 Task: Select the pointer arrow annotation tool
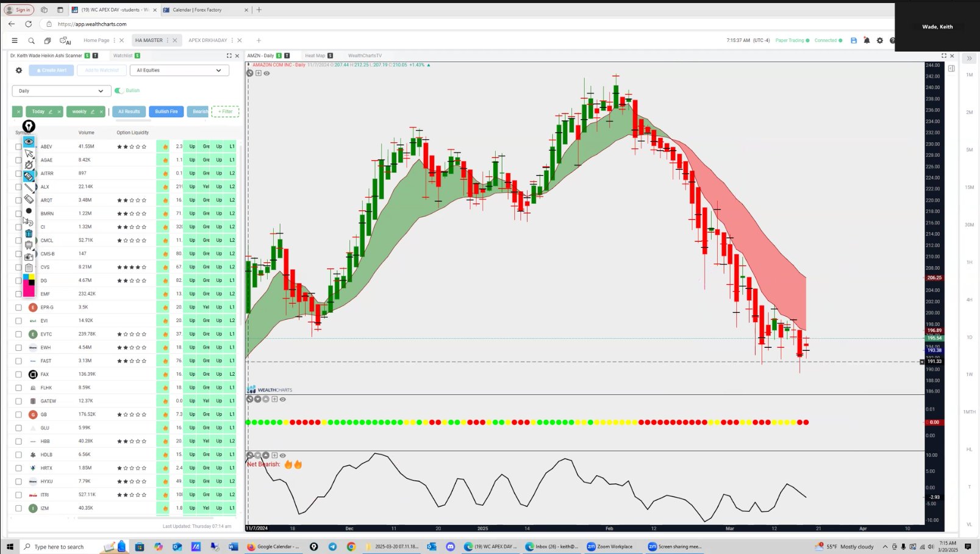click(29, 153)
